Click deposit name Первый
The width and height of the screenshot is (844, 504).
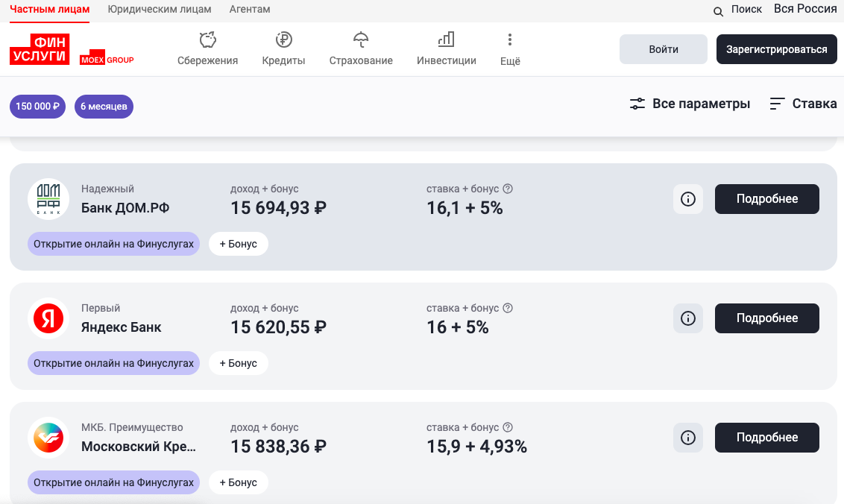pyautogui.click(x=101, y=308)
